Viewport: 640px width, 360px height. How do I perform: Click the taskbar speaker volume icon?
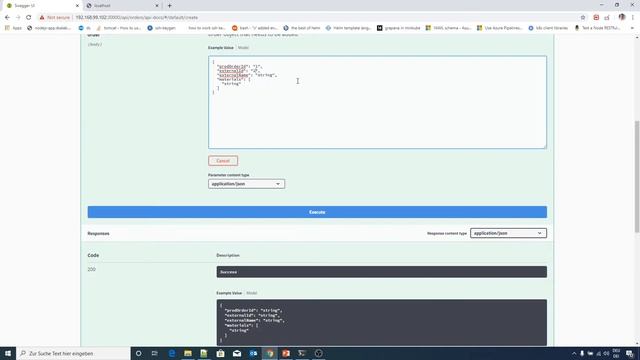[606, 353]
